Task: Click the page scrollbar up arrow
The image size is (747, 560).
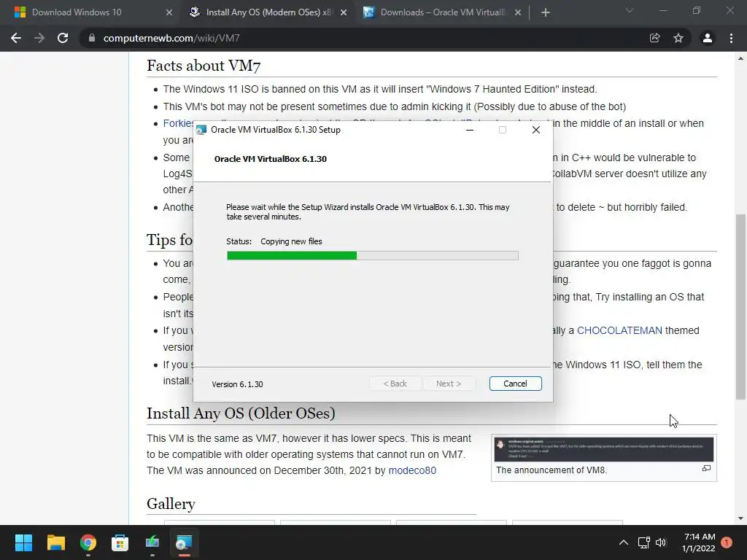Action: point(740,58)
